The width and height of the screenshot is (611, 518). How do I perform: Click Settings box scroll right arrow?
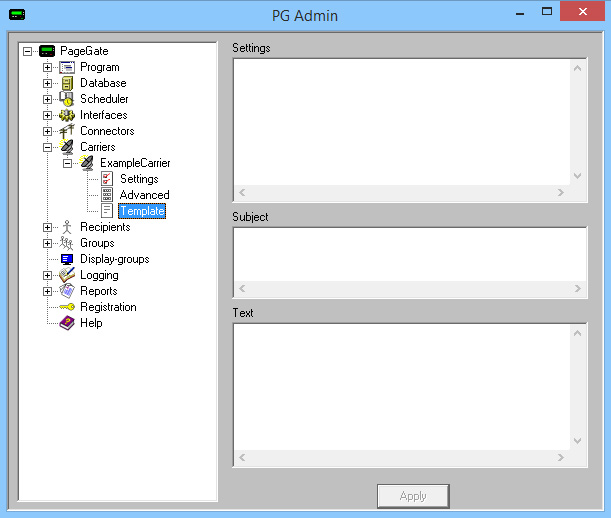(x=561, y=193)
